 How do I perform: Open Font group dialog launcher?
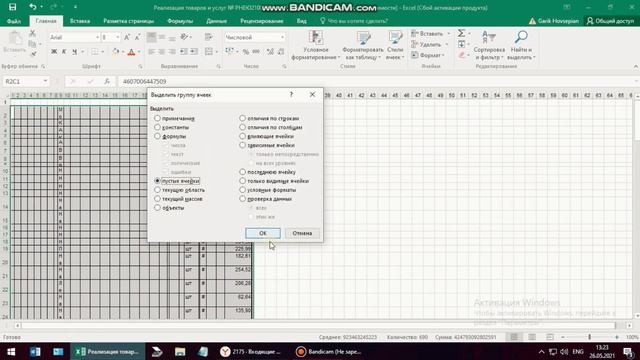pos(140,66)
